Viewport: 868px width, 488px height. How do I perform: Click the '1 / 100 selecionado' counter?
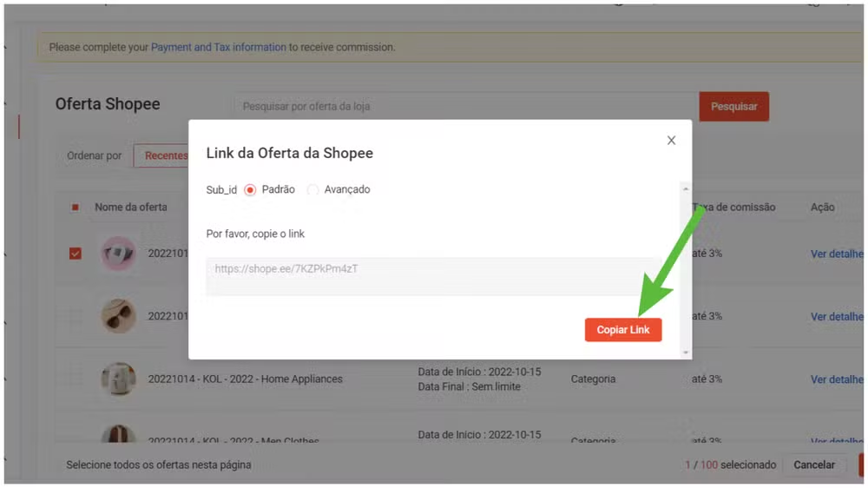click(730, 465)
